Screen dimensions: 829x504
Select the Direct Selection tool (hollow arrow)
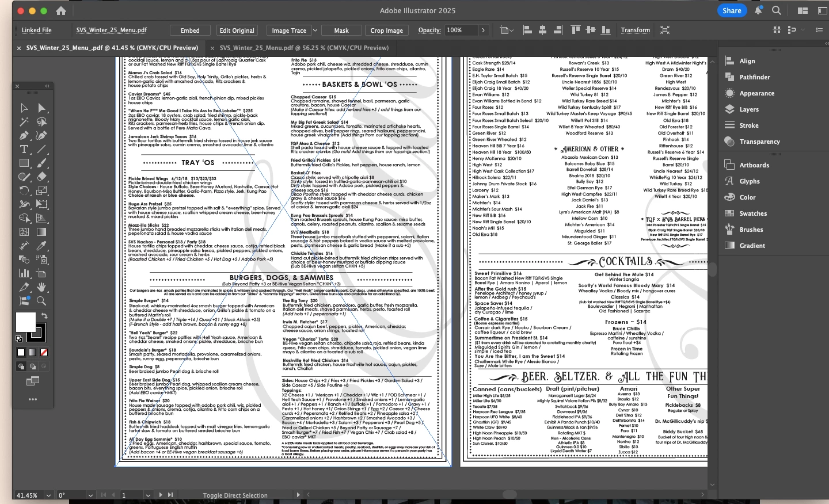pos(24,108)
